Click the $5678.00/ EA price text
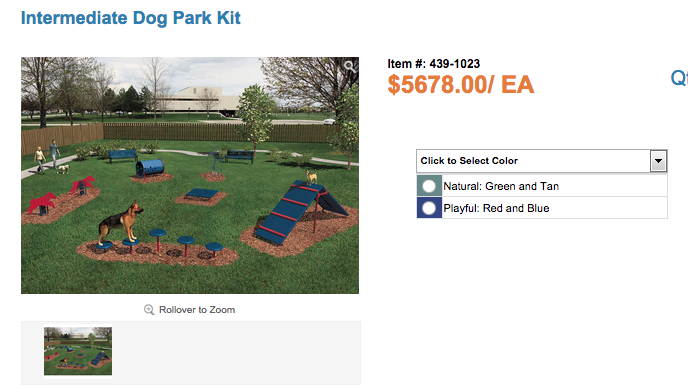 460,85
